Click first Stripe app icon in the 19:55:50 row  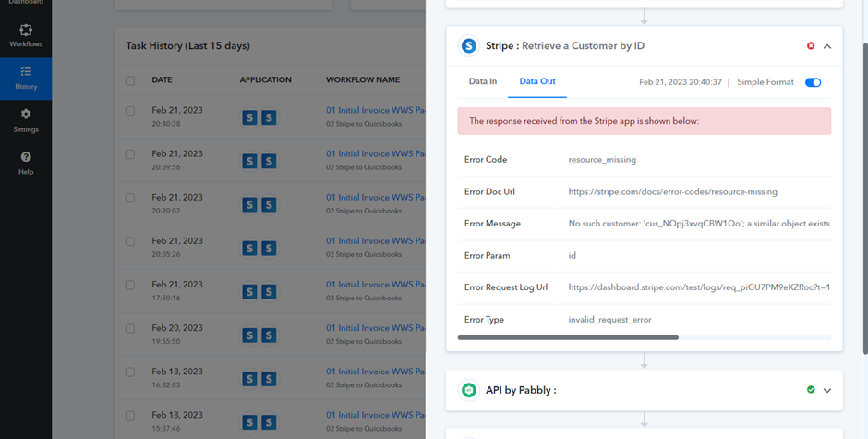click(249, 335)
